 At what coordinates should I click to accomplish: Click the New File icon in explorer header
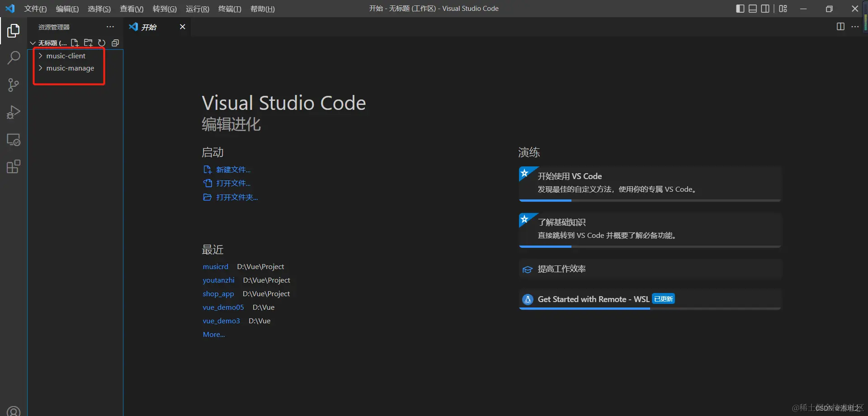[75, 43]
